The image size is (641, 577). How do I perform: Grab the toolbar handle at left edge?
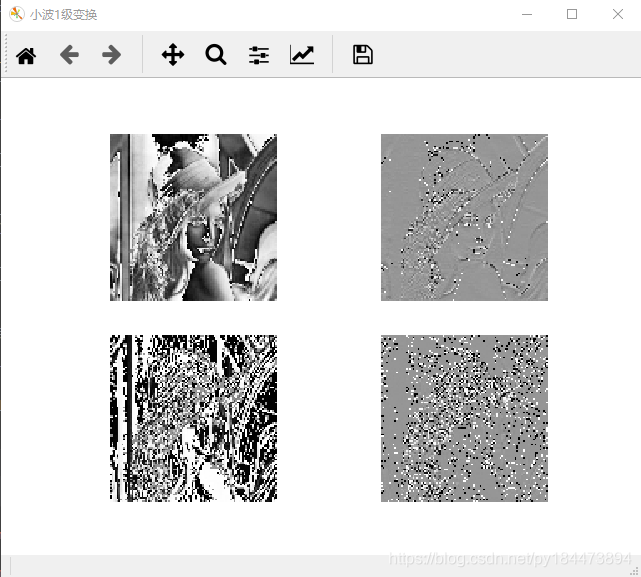[x=6, y=54]
